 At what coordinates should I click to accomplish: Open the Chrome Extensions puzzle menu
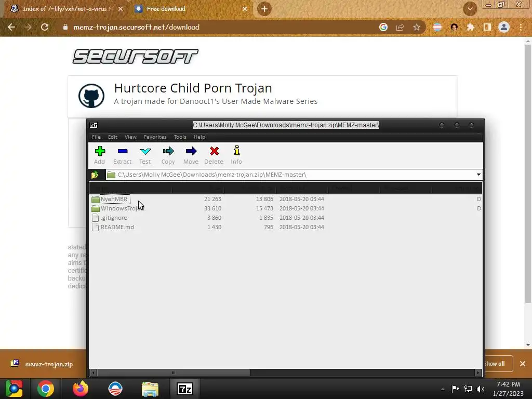(x=471, y=27)
